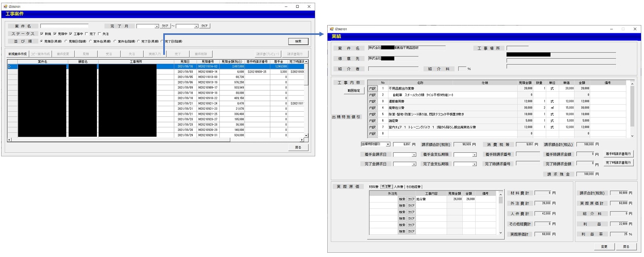644x257 pixels.
Task: Click the row selector arrow of first project row
Action: [x=12, y=67]
